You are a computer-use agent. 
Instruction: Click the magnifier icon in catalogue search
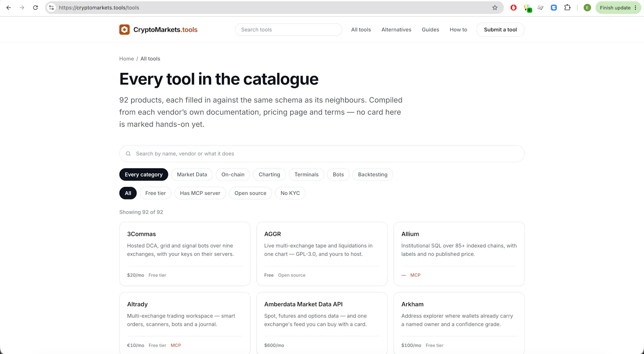tap(128, 154)
